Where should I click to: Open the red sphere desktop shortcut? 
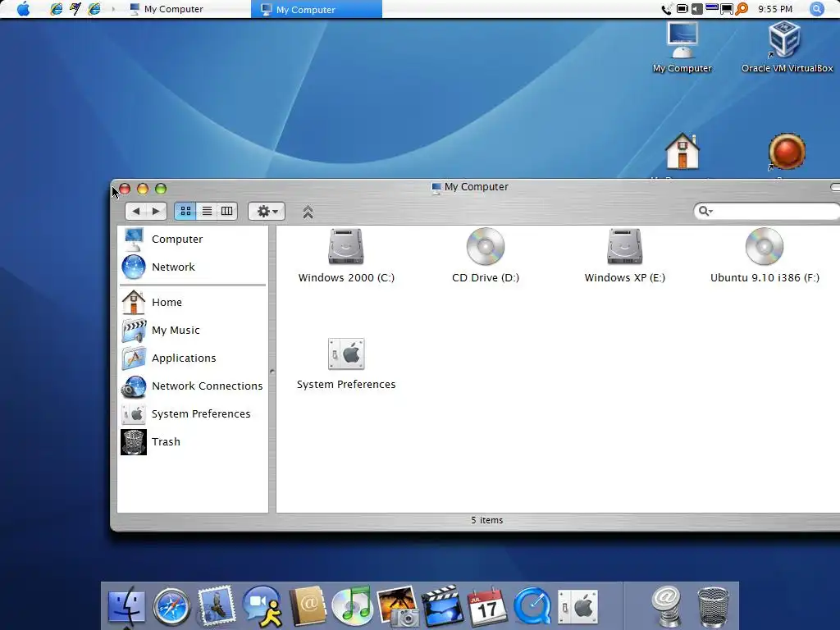(787, 152)
